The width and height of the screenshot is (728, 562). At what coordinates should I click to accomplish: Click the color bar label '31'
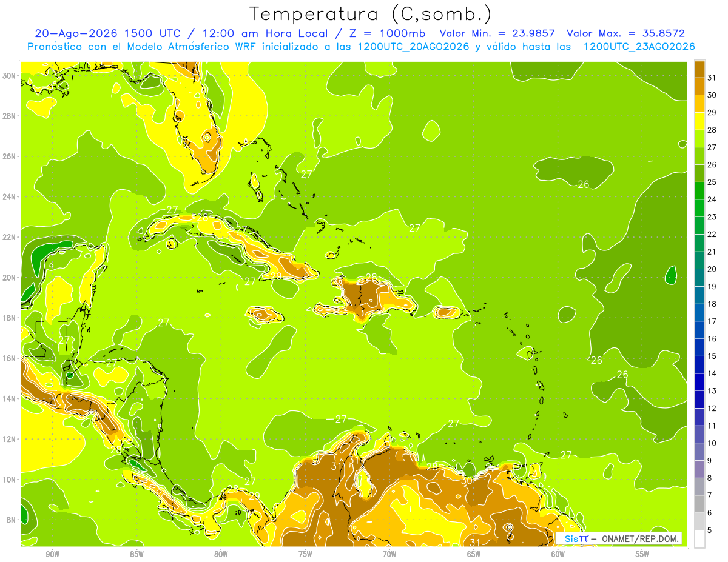click(712, 78)
